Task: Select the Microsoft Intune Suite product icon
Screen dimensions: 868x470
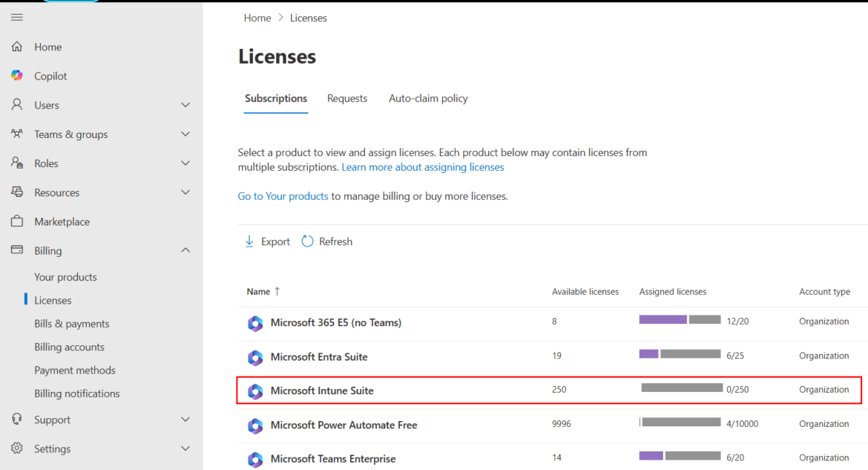Action: coord(255,391)
